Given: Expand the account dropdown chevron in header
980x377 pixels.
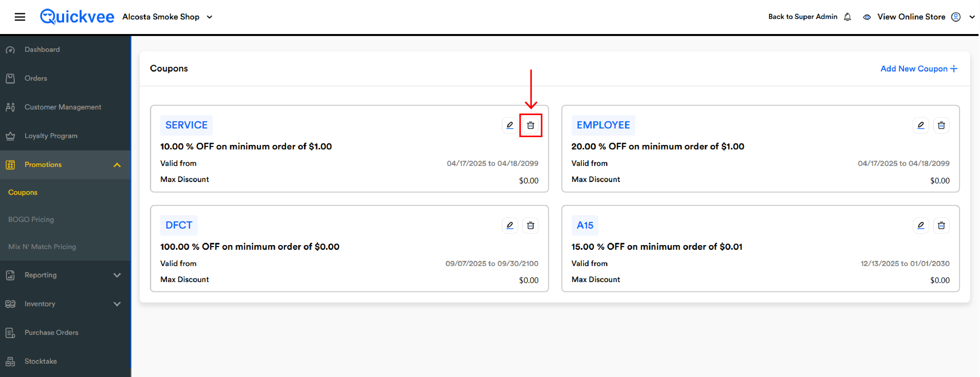Looking at the screenshot, I should point(972,17).
